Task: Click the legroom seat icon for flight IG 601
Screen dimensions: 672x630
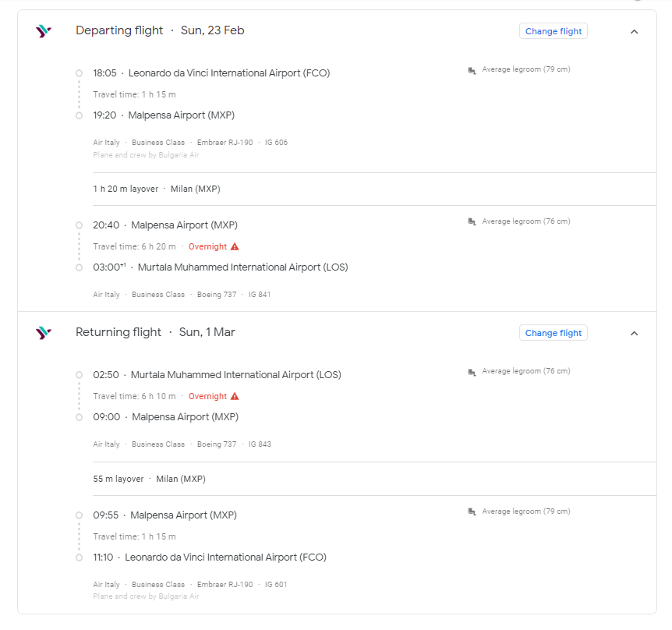Action: pyautogui.click(x=472, y=511)
